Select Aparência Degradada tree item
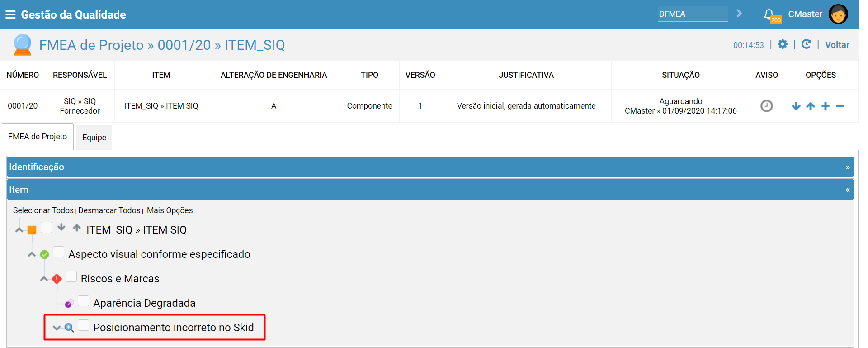Screen dimensions: 868x348 pos(144,303)
